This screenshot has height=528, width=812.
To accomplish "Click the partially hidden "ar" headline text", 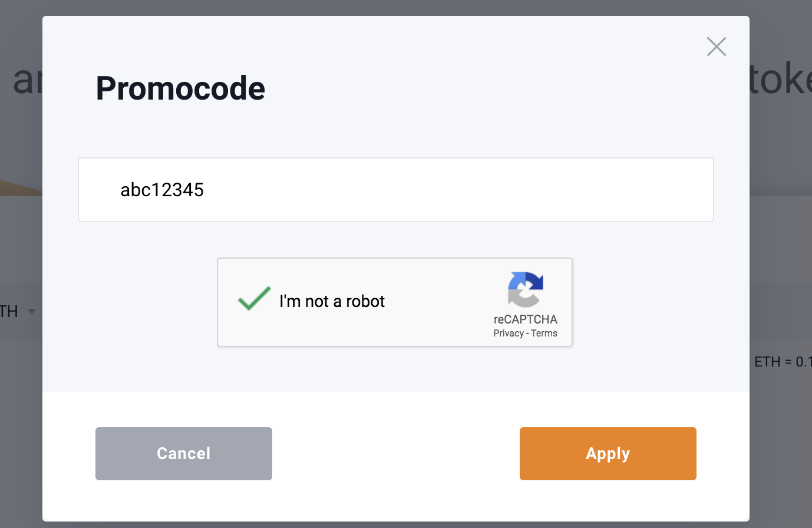I will 28,81.
